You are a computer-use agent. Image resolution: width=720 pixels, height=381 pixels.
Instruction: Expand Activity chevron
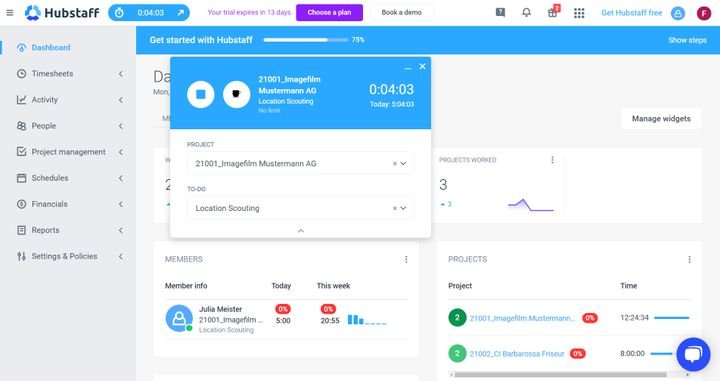(x=120, y=100)
